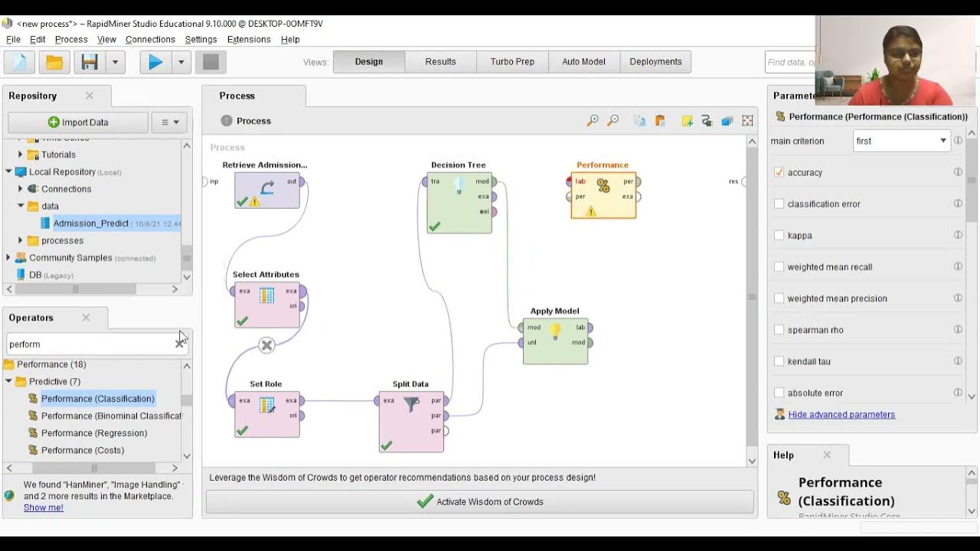Expand processes folder
The width and height of the screenshot is (980, 551).
tap(21, 240)
